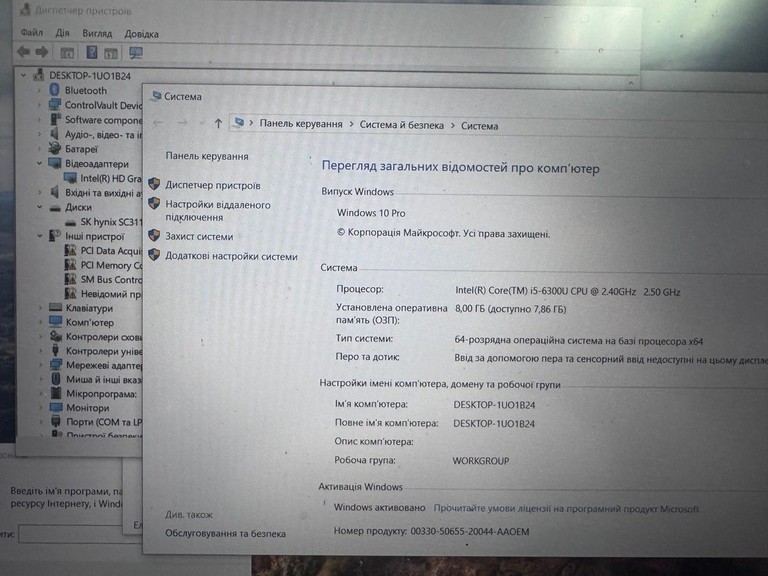Collapse the DESKTOP-1UO1B24 root node
This screenshot has width=768, height=576.
pos(23,75)
